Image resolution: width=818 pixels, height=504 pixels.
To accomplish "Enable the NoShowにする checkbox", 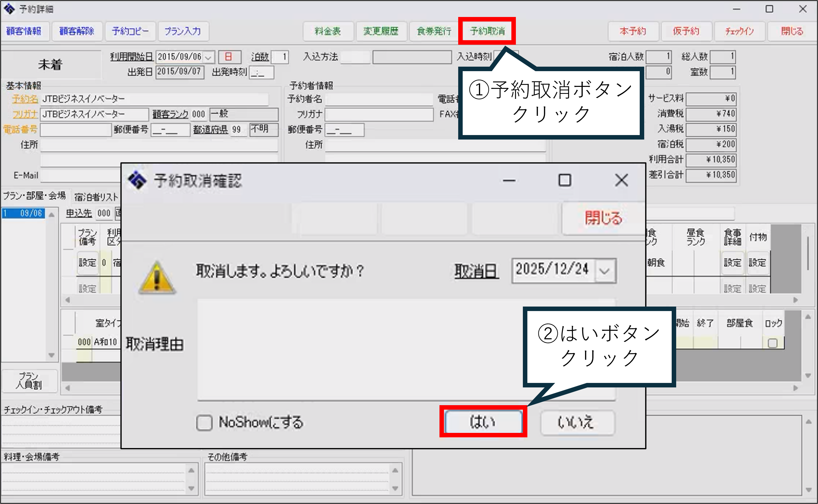I will point(204,423).
